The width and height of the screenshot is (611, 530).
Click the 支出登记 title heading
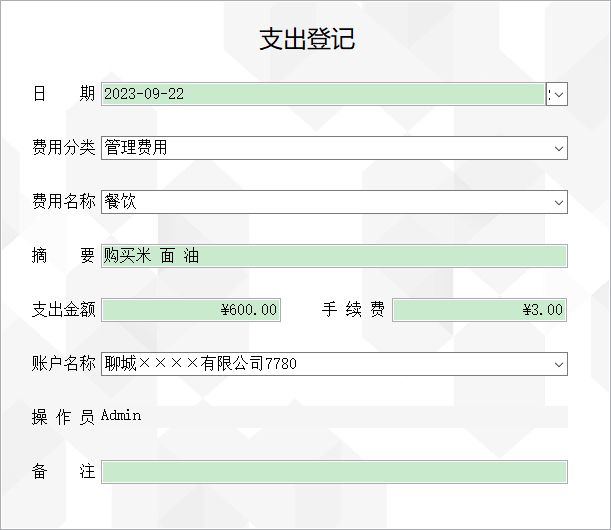[307, 39]
